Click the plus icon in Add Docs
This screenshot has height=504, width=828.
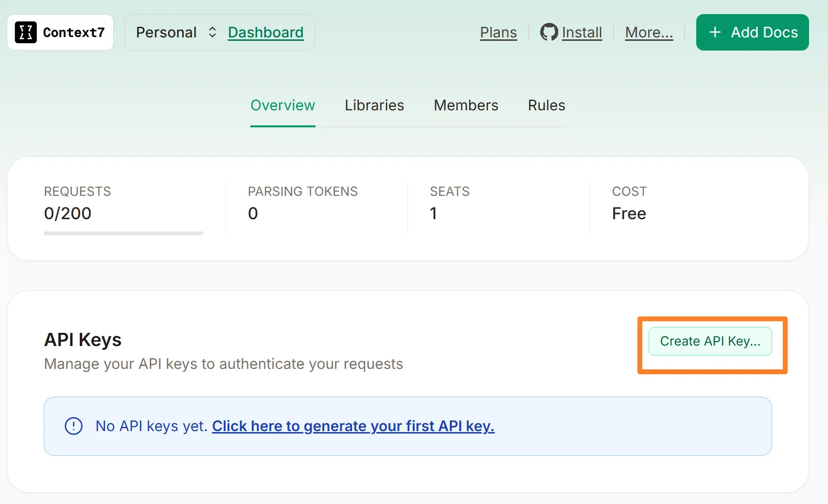715,33
